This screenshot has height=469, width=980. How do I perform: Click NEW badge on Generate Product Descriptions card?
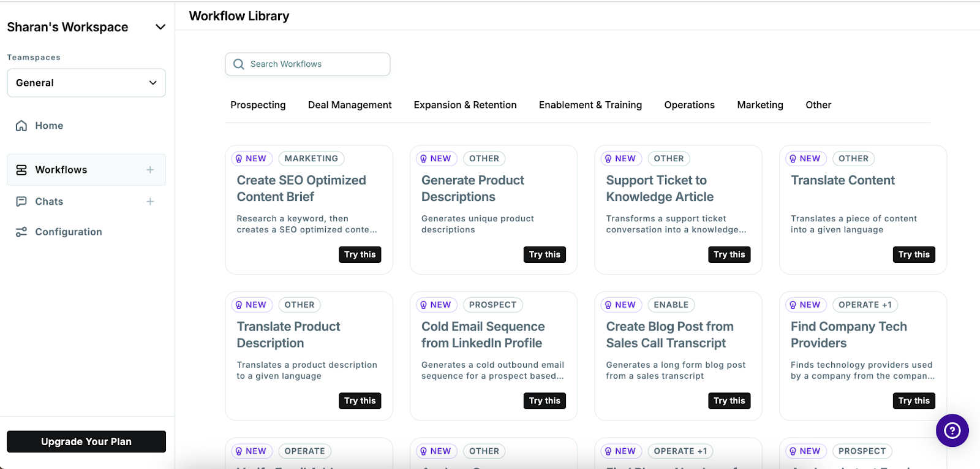(436, 159)
